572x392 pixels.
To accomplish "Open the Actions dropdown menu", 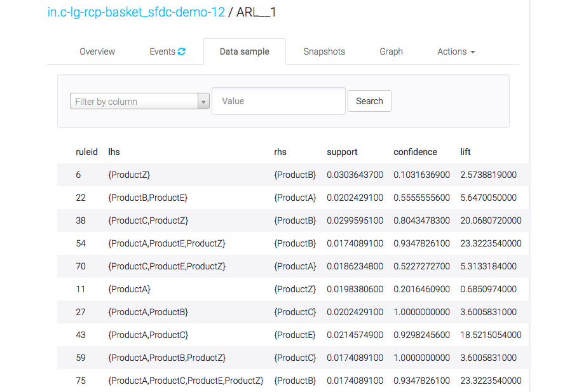I will point(455,51).
